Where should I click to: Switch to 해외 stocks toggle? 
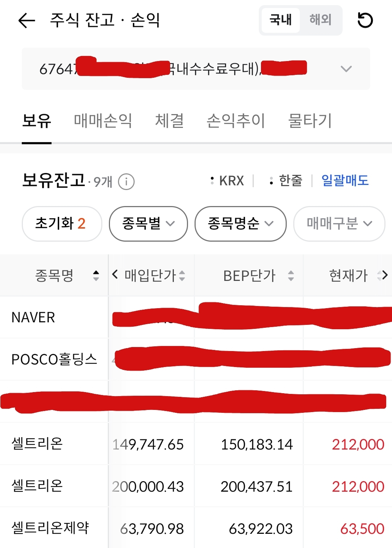pyautogui.click(x=320, y=20)
